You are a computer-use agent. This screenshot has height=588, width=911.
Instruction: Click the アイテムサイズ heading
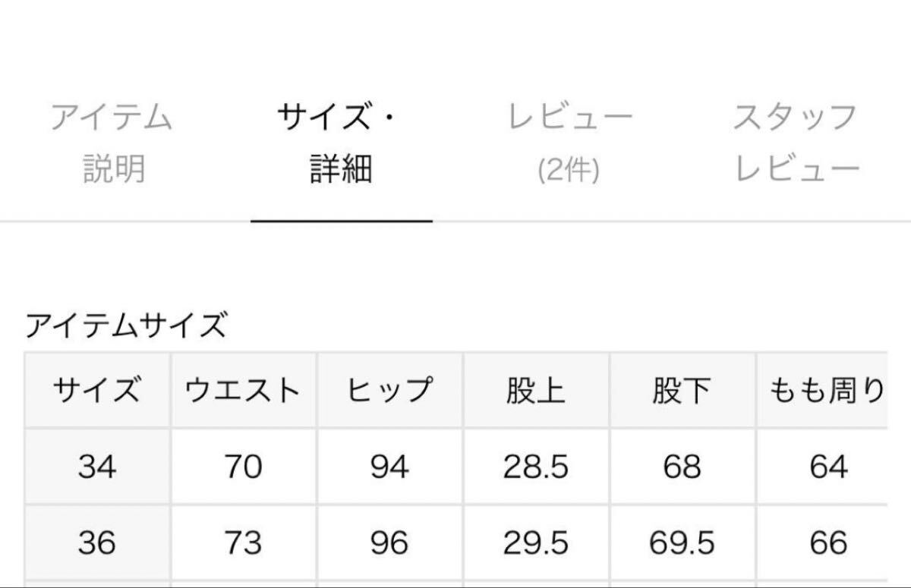pyautogui.click(x=126, y=326)
